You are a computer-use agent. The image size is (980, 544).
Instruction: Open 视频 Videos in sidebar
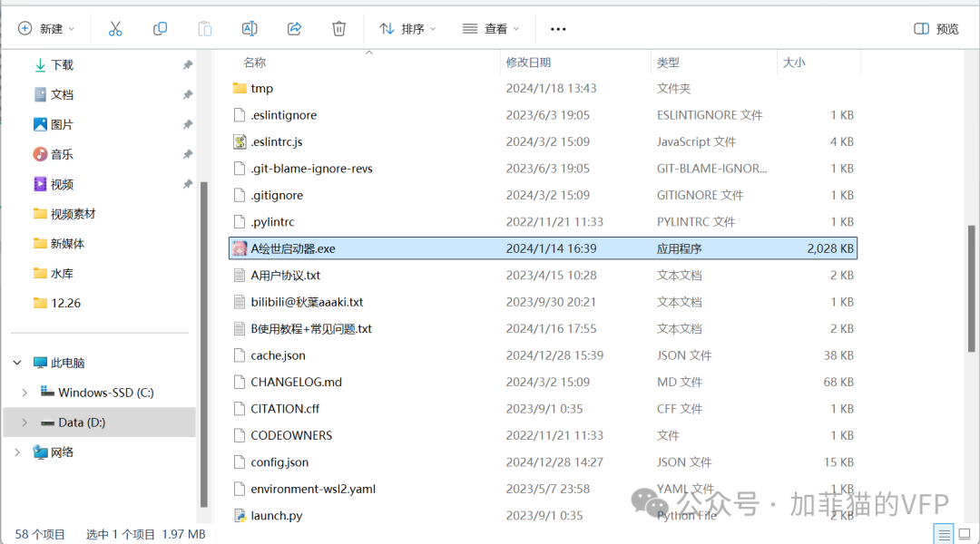[x=62, y=184]
